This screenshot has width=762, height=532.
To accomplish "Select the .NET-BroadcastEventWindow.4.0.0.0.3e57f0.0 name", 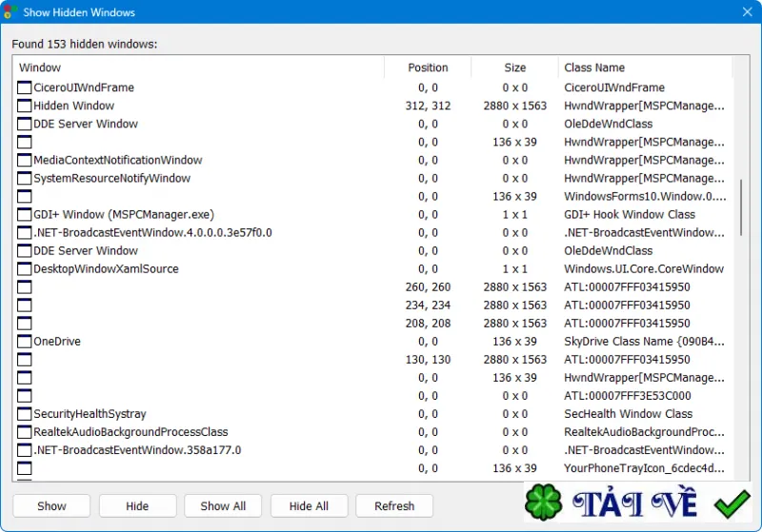I will pos(152,232).
